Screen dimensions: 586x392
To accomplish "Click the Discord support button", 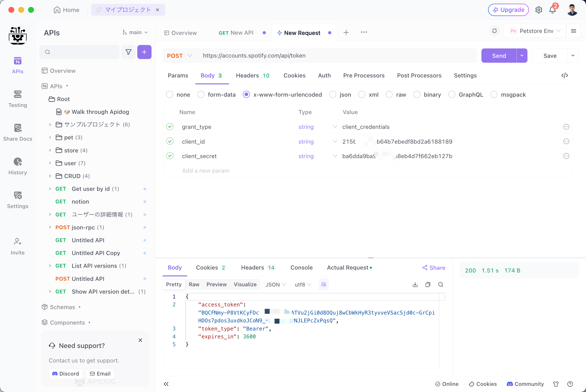I will pos(65,374).
